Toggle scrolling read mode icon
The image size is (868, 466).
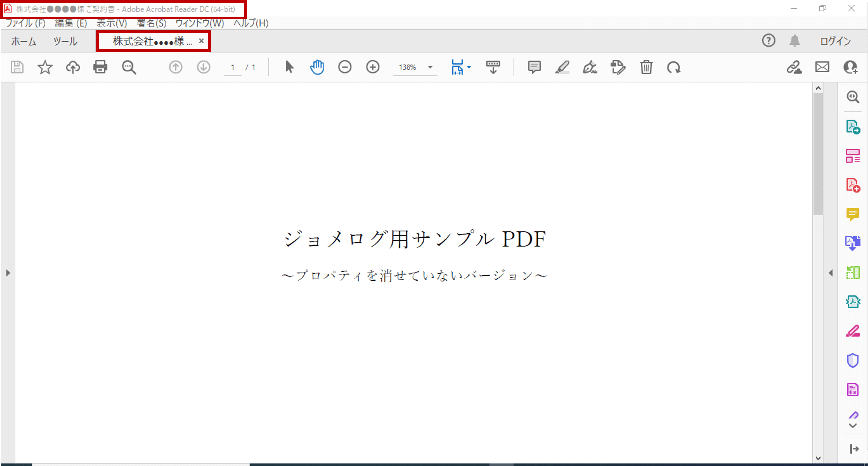(493, 67)
